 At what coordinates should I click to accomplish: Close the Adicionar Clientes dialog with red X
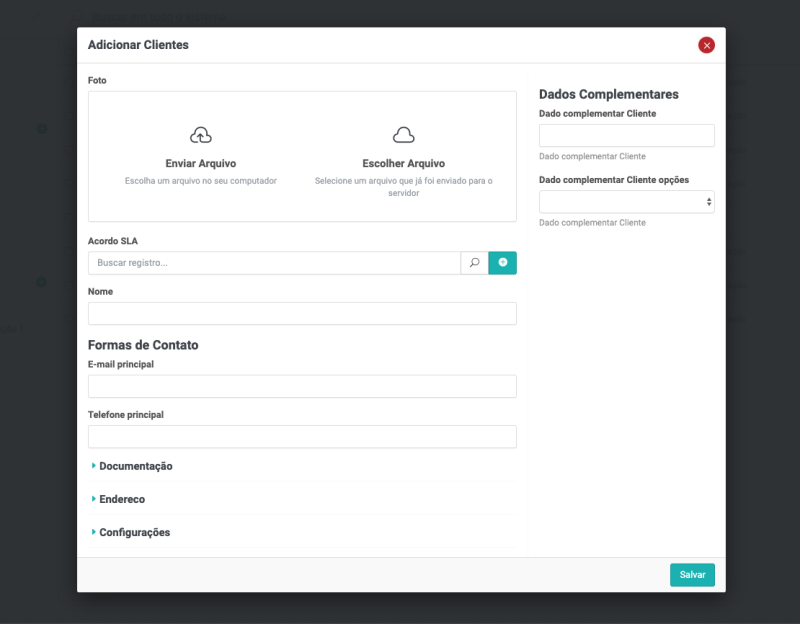tap(706, 45)
